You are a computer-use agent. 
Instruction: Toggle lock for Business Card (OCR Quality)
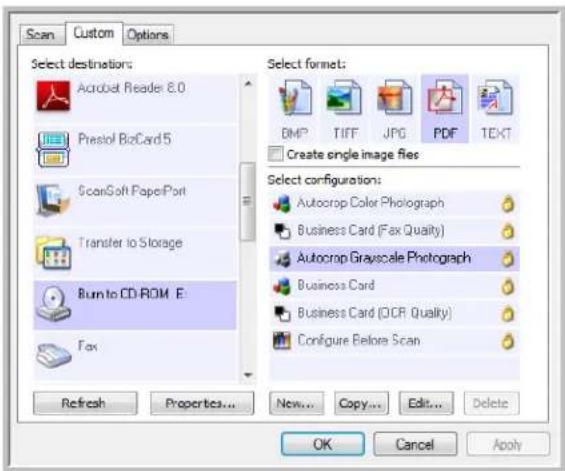point(508,314)
